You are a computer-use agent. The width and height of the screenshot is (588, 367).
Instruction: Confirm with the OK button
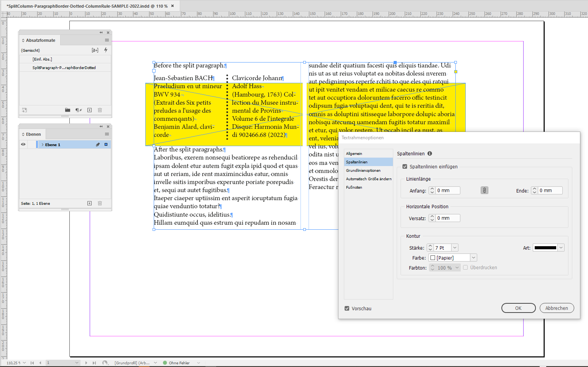pyautogui.click(x=518, y=308)
